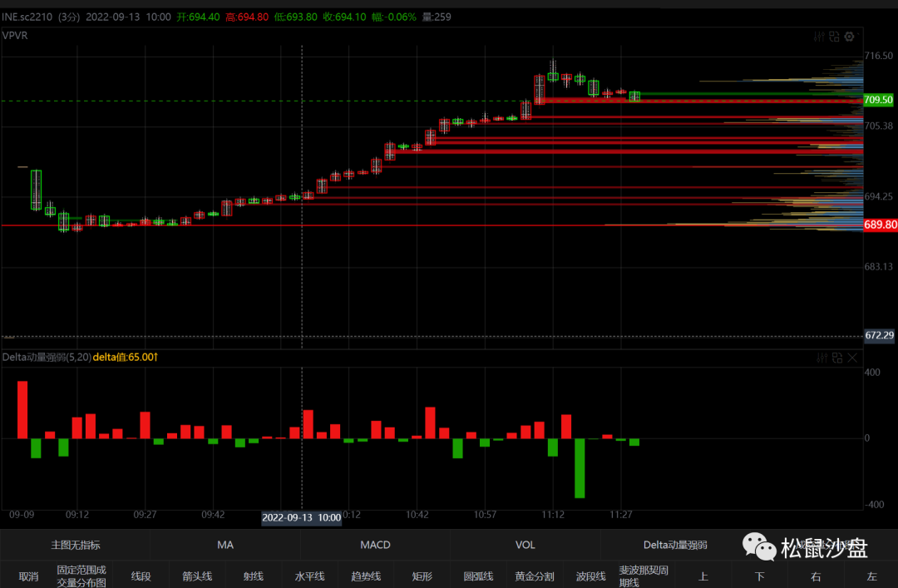Click the 上 direction button
The height and width of the screenshot is (588, 898).
[703, 576]
